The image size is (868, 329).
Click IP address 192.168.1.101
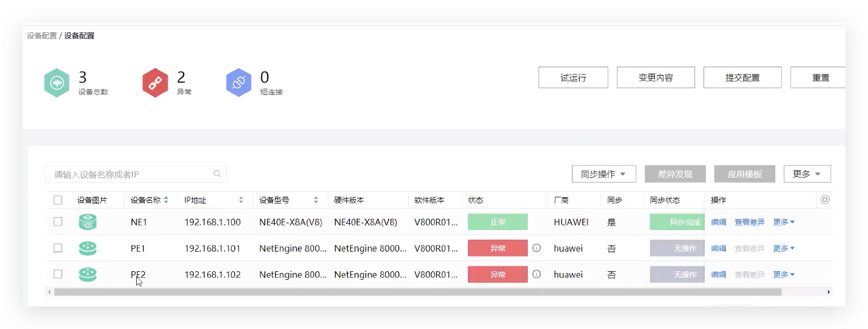(x=212, y=248)
